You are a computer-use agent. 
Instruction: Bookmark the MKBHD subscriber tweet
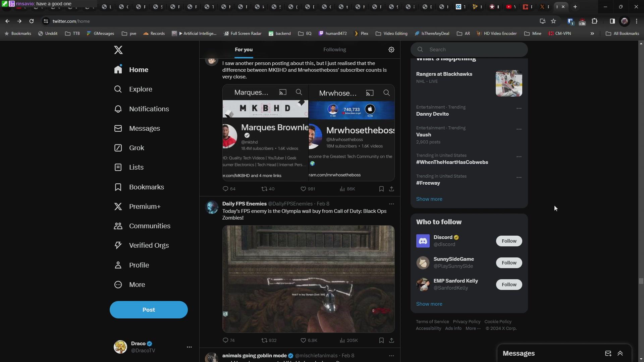(x=381, y=189)
